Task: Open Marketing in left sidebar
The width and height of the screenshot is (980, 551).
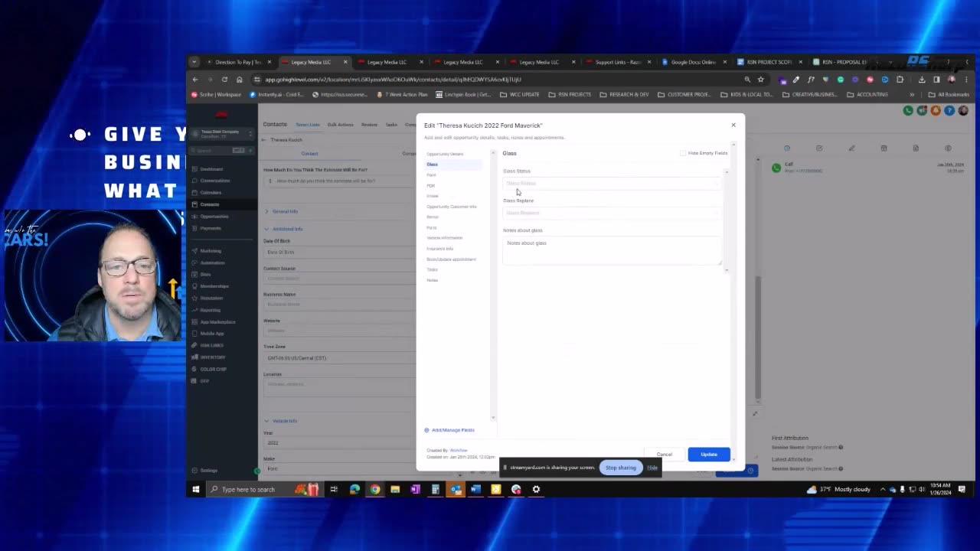Action: tap(211, 251)
